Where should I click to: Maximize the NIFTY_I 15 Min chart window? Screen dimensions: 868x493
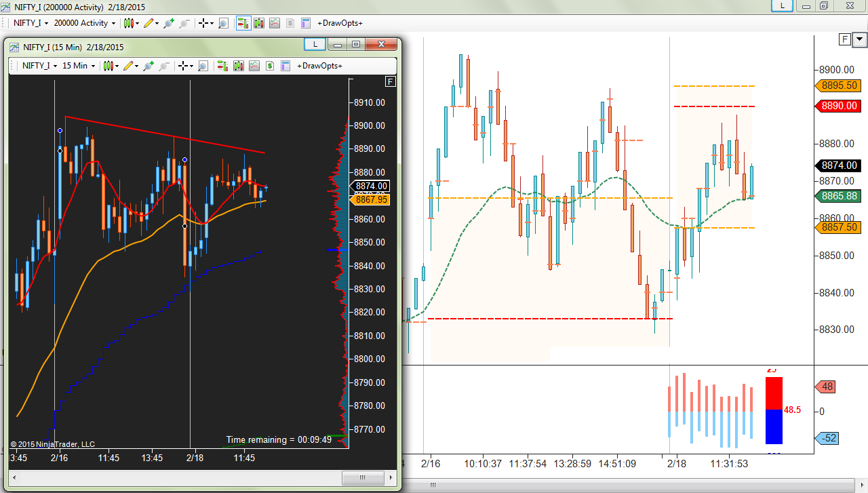pos(356,45)
